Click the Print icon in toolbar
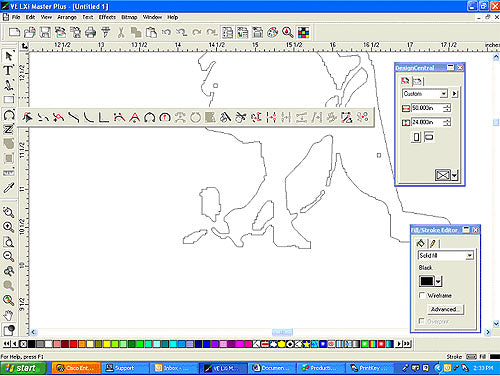This screenshot has height=376, width=500. point(90,32)
